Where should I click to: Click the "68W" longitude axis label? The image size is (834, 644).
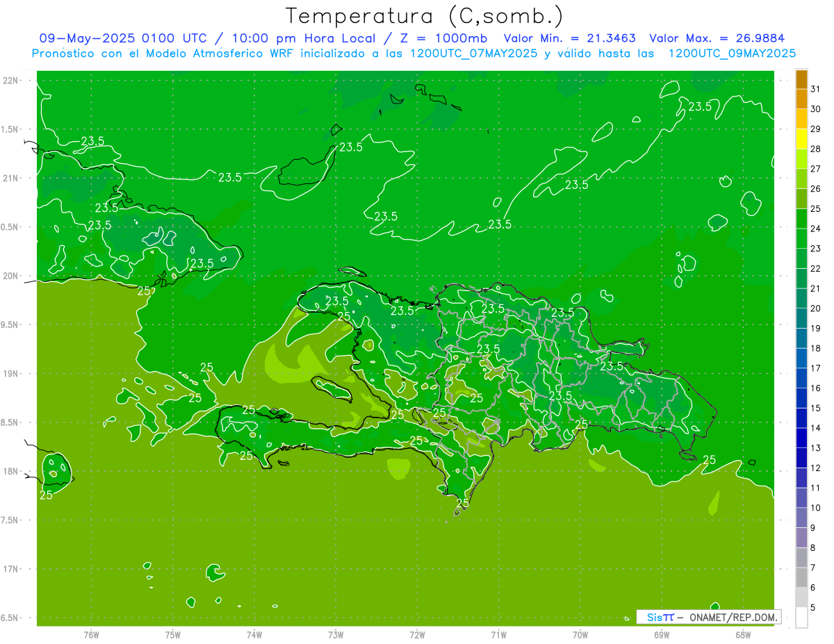tap(743, 635)
